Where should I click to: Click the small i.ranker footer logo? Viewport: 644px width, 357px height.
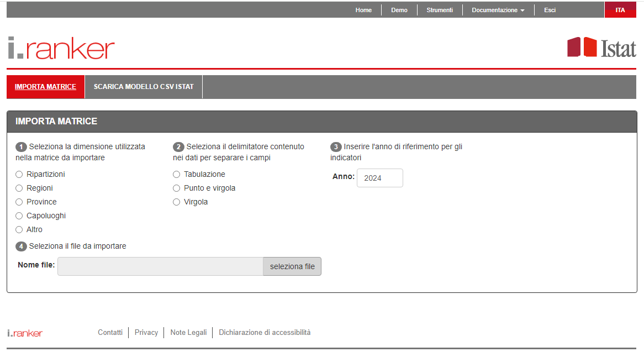click(25, 333)
